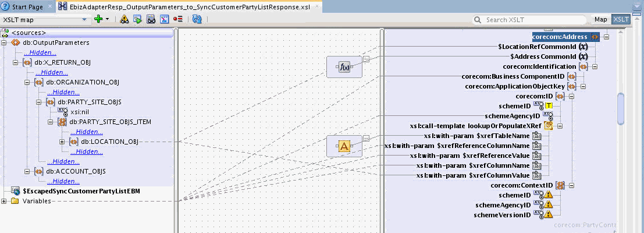Collapse the A function node box
This screenshot has width=644, height=233.
point(367,138)
